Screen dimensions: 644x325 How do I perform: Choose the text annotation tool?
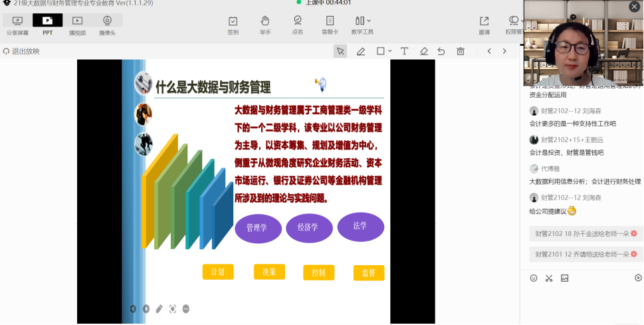404,51
